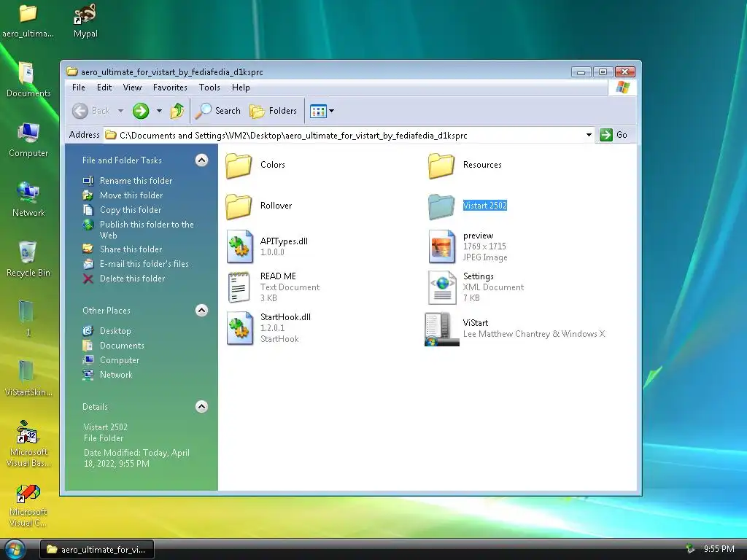Select the Settings XML document icon
This screenshot has height=560, width=747.
click(442, 287)
